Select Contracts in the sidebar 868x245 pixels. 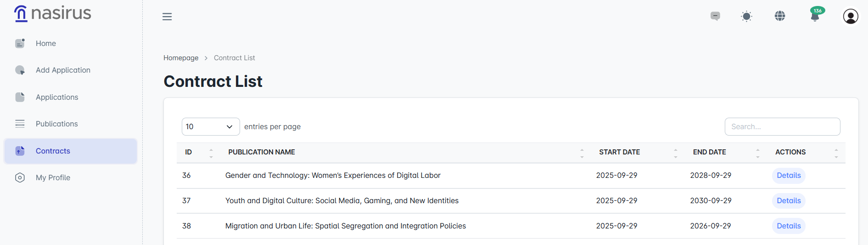tap(53, 151)
